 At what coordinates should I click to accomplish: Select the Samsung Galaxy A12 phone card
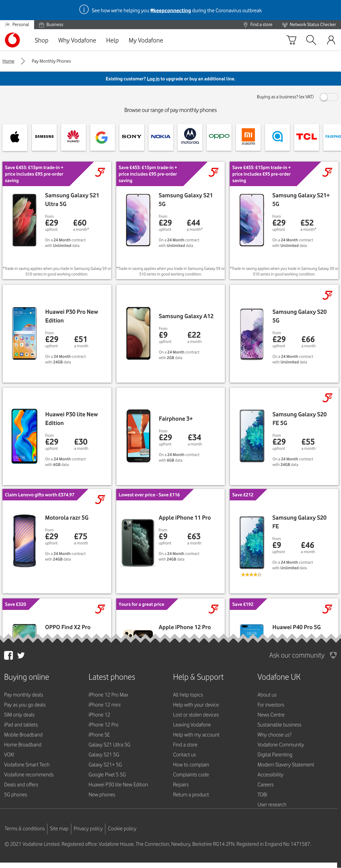170,334
